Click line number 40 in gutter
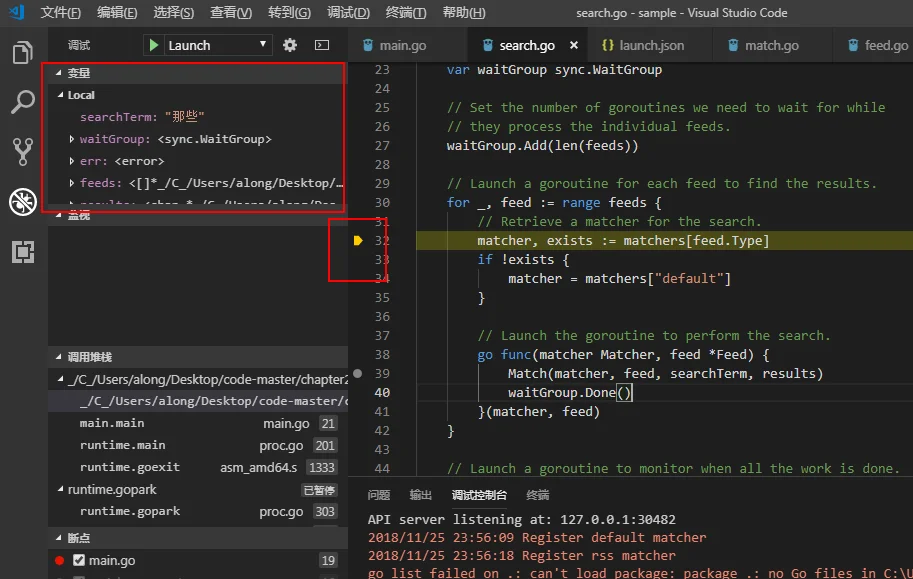This screenshot has height=579, width=913. click(x=382, y=393)
